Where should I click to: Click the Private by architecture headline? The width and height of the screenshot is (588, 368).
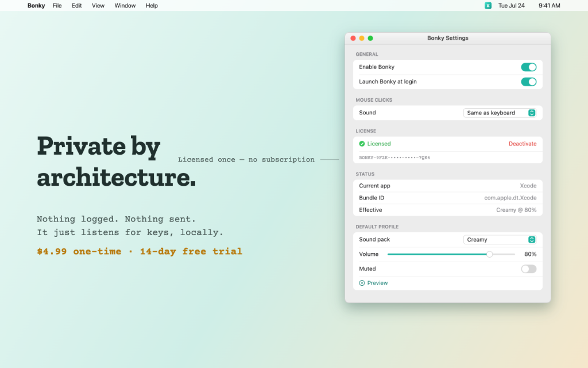[116, 161]
